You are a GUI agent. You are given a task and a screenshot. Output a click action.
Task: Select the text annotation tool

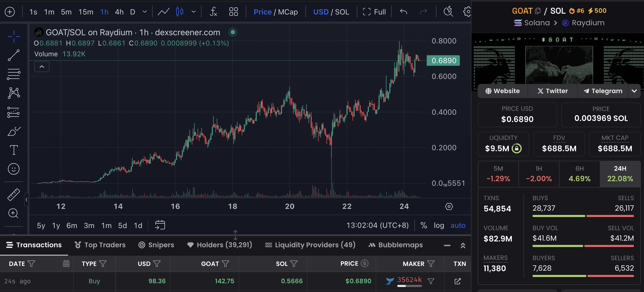click(x=14, y=150)
